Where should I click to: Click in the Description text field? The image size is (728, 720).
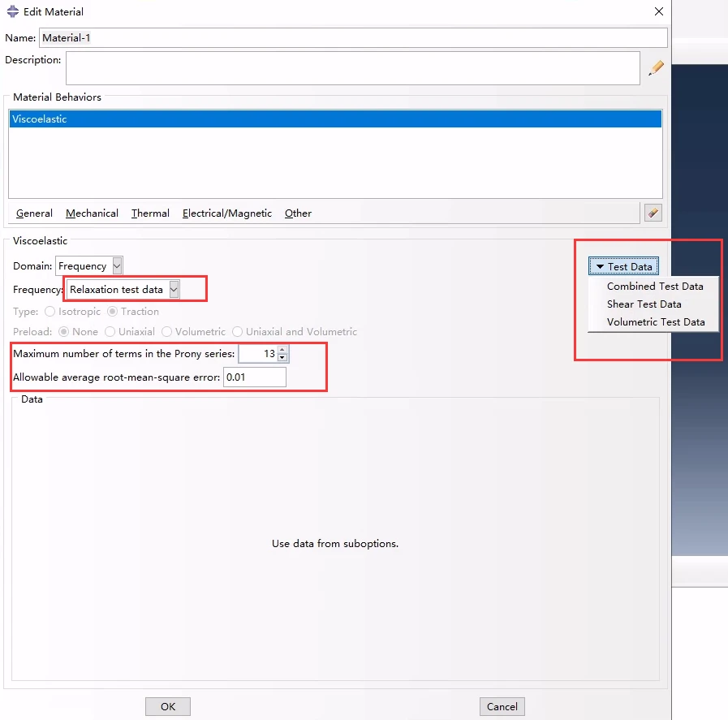coord(353,68)
